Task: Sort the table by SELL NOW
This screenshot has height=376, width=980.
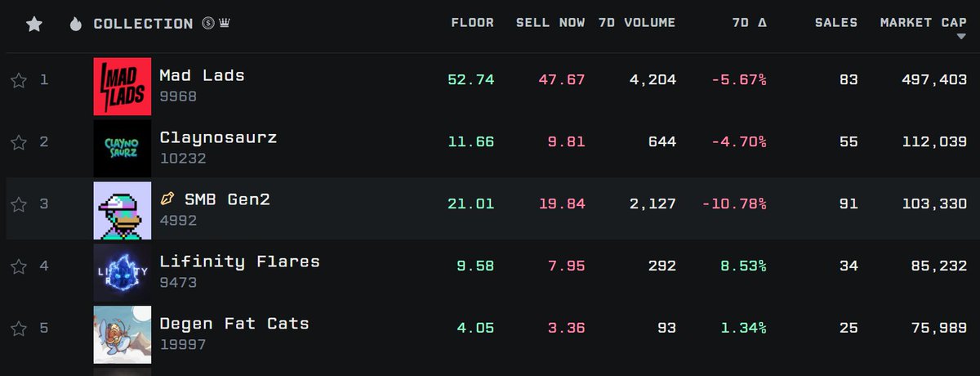Action: click(x=550, y=23)
